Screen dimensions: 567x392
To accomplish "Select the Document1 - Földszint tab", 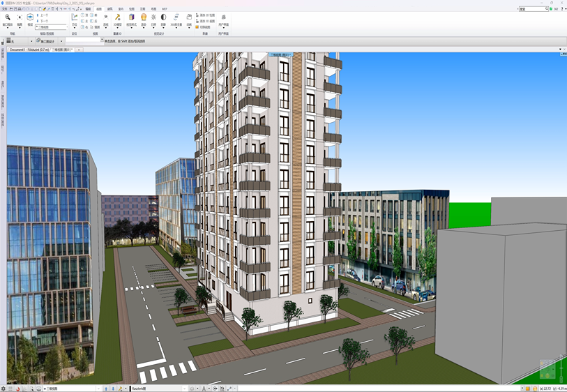I will pos(29,50).
